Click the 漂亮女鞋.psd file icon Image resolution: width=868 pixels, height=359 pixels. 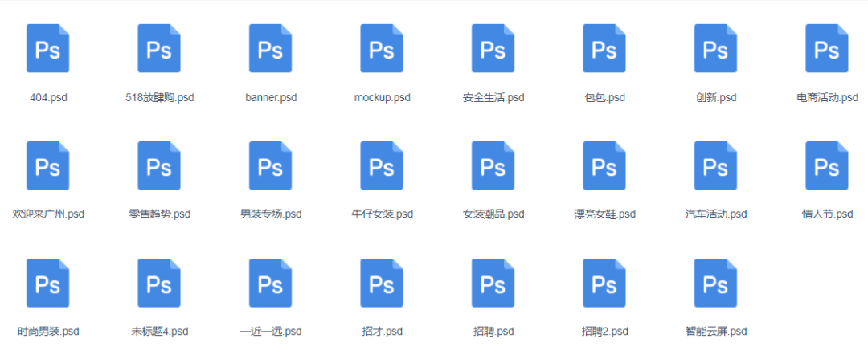coord(604,165)
